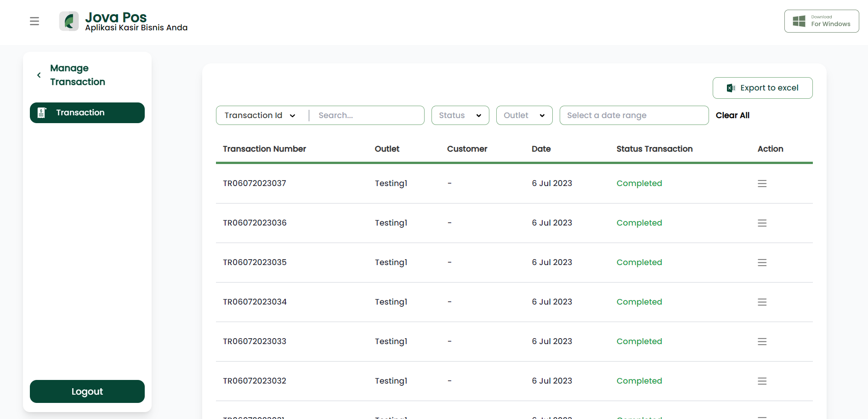Click the Outlet column header
This screenshot has height=419, width=868.
pyautogui.click(x=387, y=149)
